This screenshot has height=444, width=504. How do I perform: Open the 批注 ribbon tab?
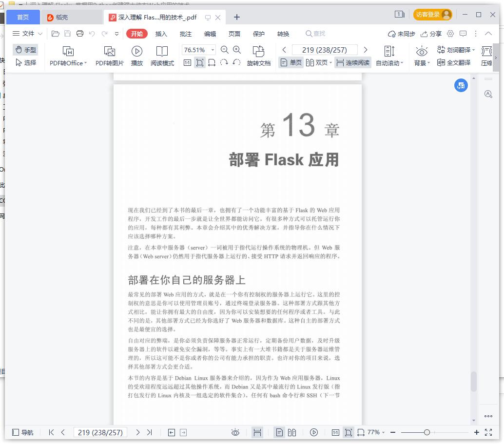[x=185, y=34]
